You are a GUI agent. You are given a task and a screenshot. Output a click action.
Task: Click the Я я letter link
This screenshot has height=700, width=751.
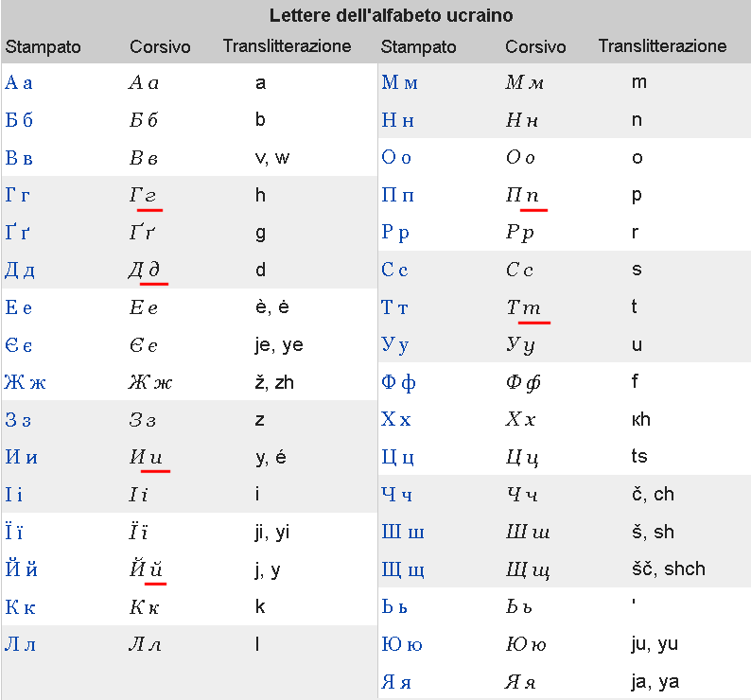coord(397,682)
